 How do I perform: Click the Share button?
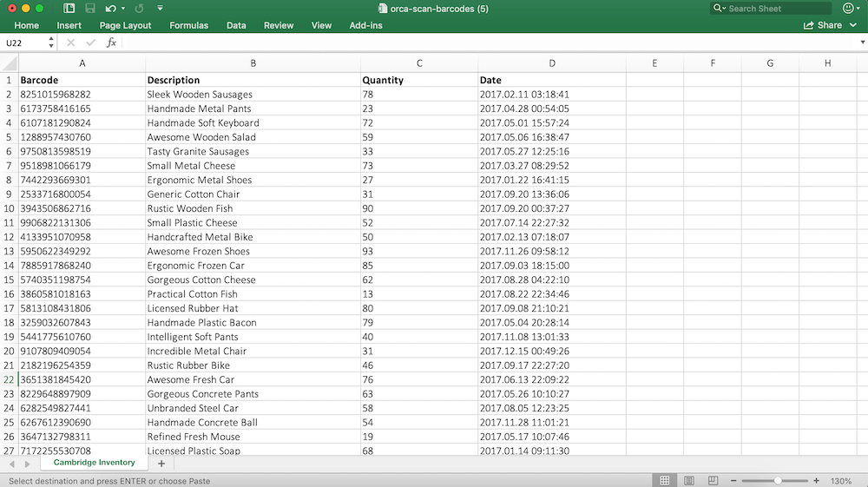(x=823, y=25)
